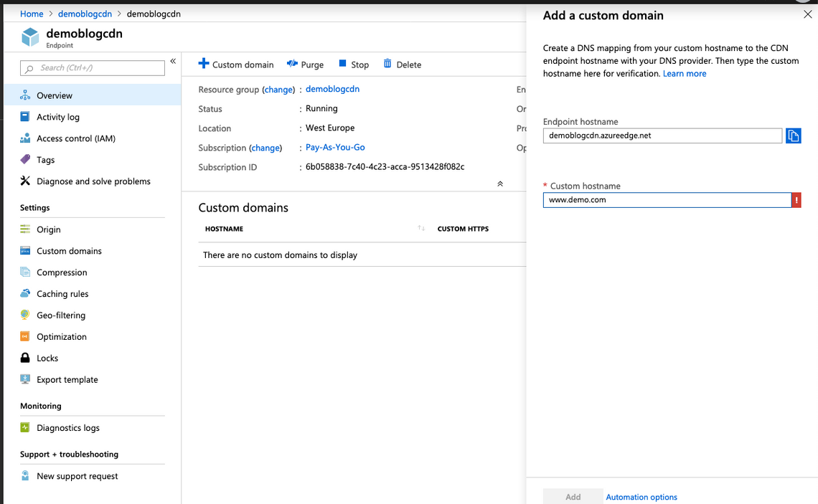The image size is (818, 504).
Task: Collapse the essentials section with the up chevrons
Action: tap(500, 184)
